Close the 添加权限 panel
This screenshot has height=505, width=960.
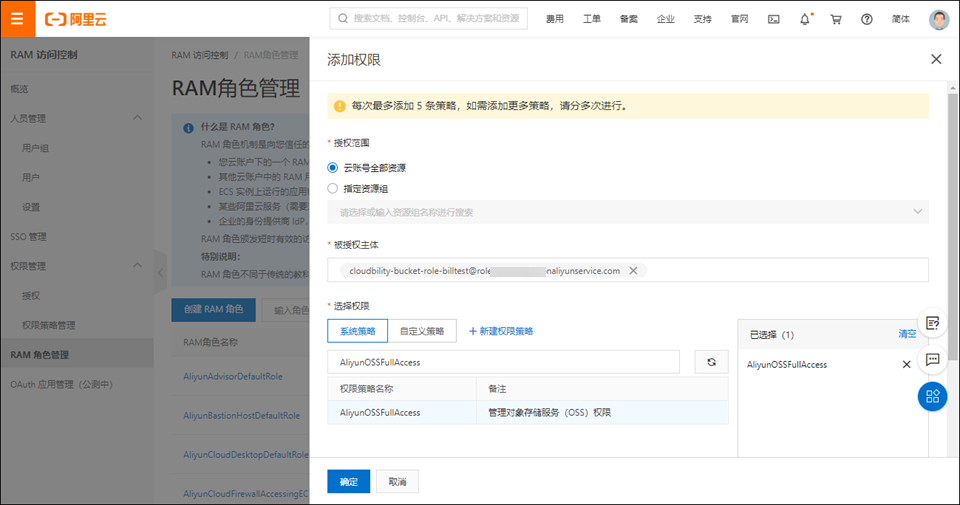(936, 60)
